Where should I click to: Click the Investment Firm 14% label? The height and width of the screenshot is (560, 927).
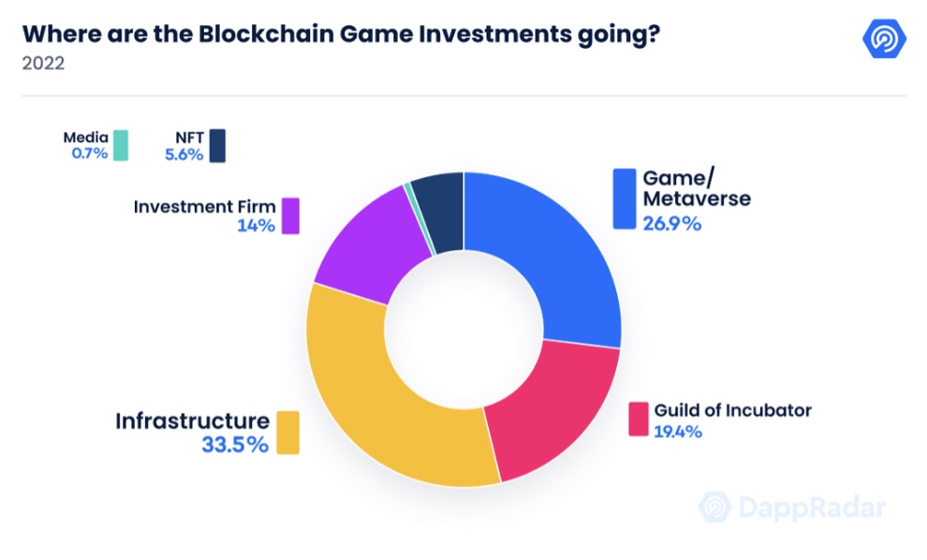tap(204, 215)
